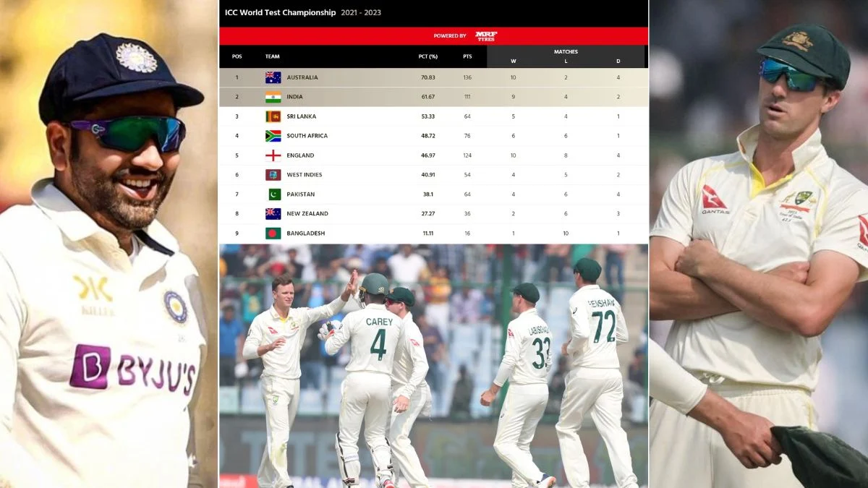The width and height of the screenshot is (868, 488).
Task: Click the South Africa flag icon
Action: click(x=273, y=136)
